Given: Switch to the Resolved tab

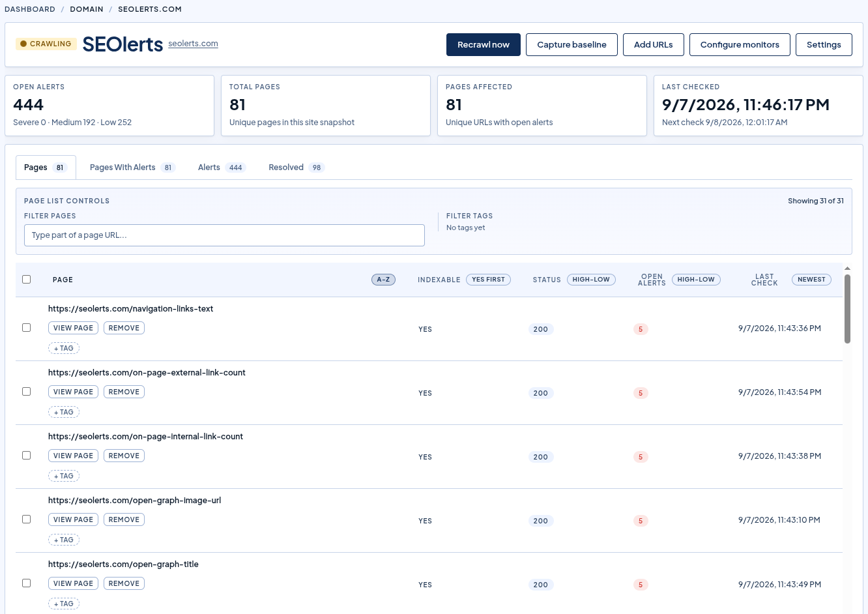Looking at the screenshot, I should click(x=297, y=168).
